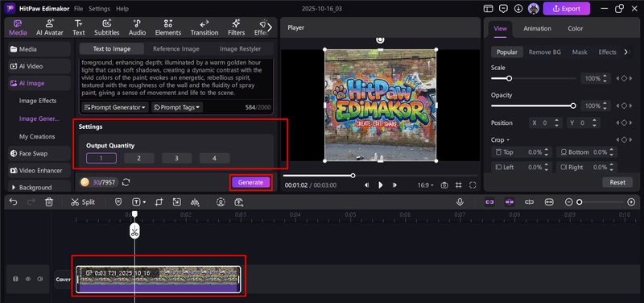Toggle the preview-axis icon left of fit-width
This screenshot has width=644, height=303.
[x=529, y=201]
